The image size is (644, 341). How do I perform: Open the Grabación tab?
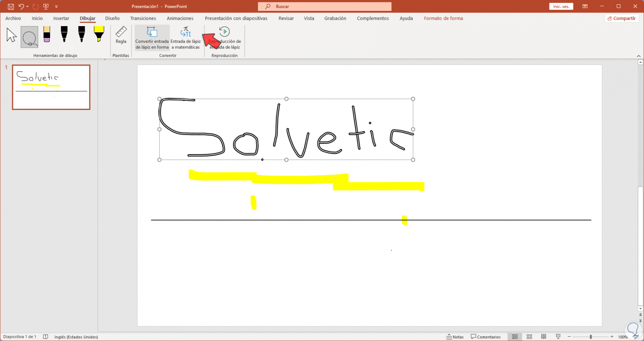(x=335, y=18)
